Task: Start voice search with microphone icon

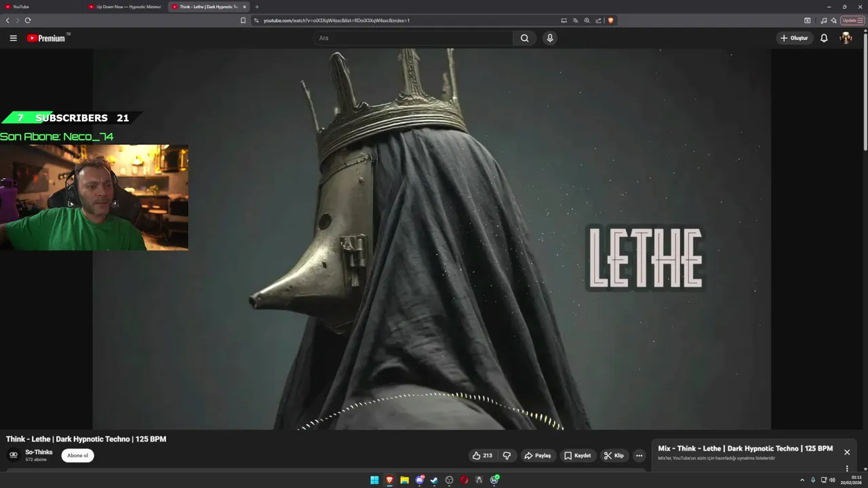Action: pos(550,38)
